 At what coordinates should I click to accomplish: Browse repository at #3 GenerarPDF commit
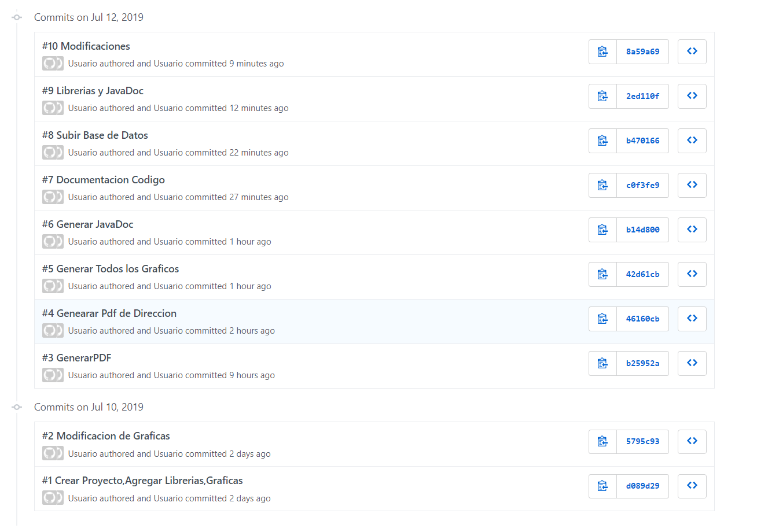(692, 363)
